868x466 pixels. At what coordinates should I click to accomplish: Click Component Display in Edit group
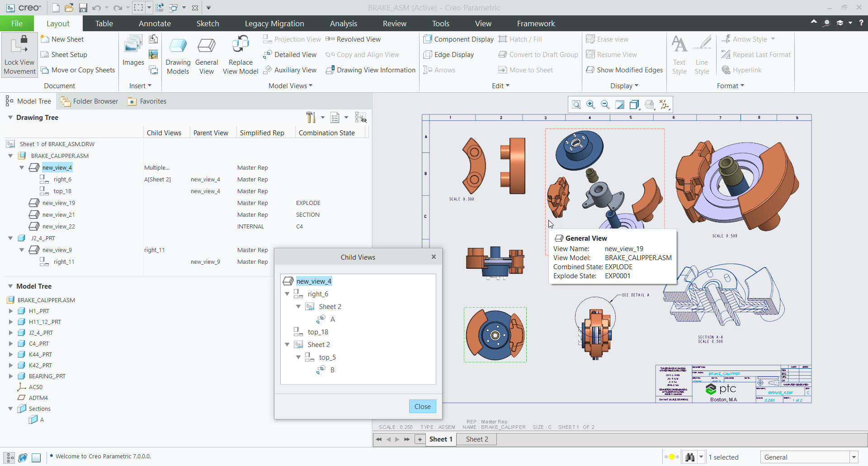pyautogui.click(x=458, y=39)
